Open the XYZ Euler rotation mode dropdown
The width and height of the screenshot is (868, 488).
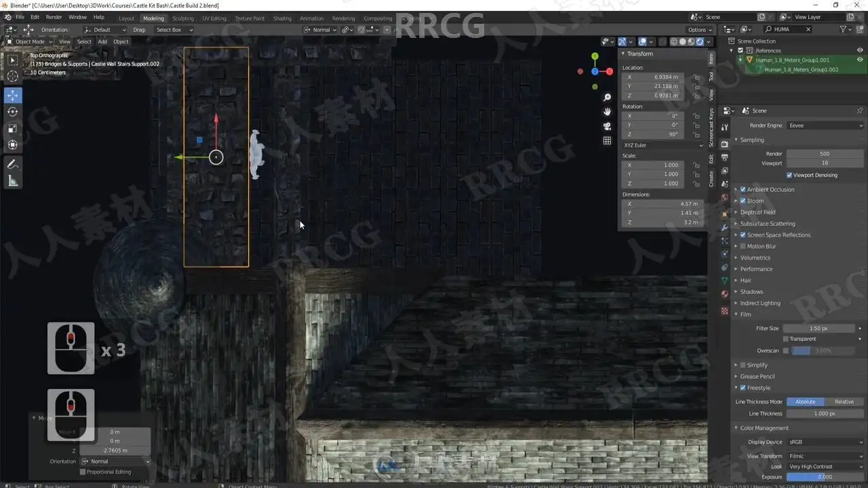663,145
